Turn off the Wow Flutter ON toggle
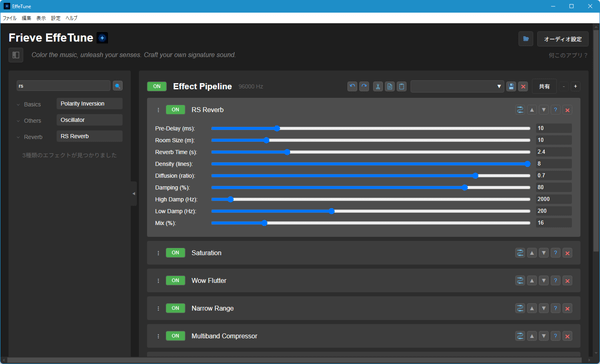The image size is (600, 364). click(175, 281)
